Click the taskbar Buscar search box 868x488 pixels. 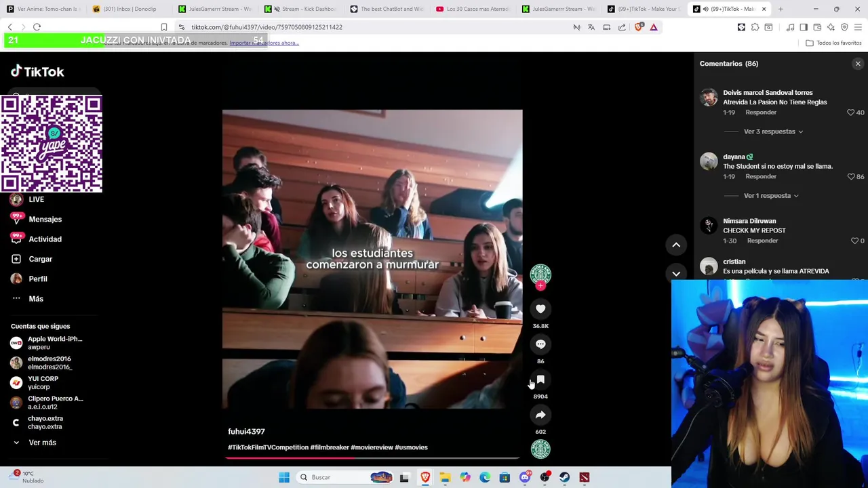pyautogui.click(x=346, y=477)
